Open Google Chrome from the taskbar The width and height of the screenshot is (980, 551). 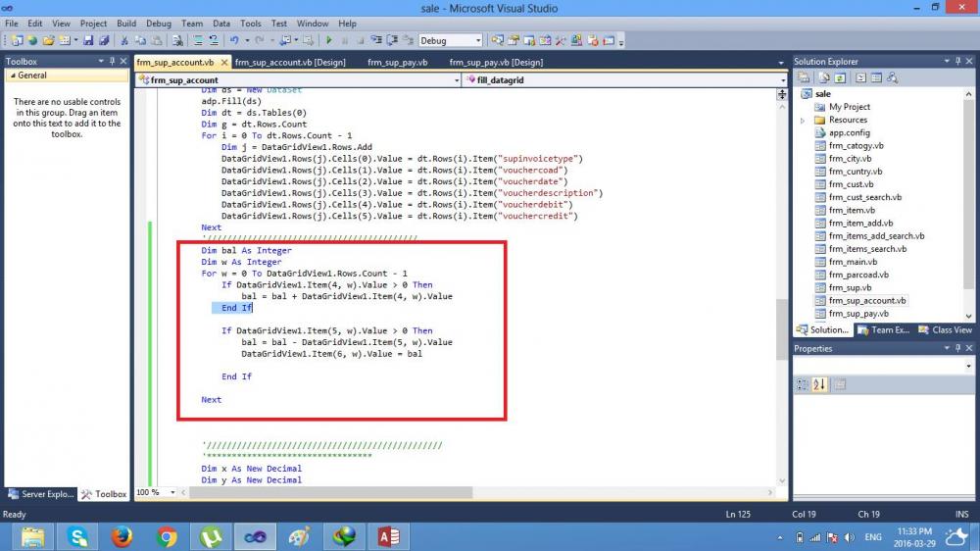tap(167, 536)
